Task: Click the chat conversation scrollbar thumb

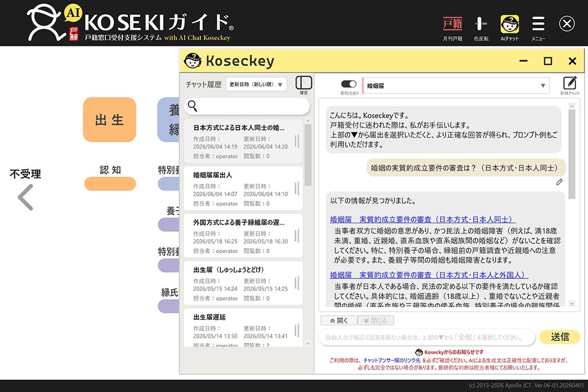Action: (x=571, y=154)
